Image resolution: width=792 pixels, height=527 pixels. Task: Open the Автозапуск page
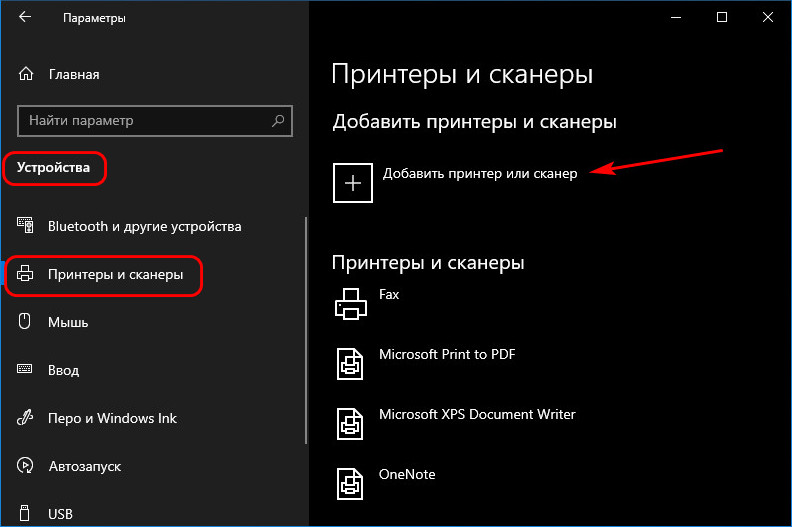point(85,466)
